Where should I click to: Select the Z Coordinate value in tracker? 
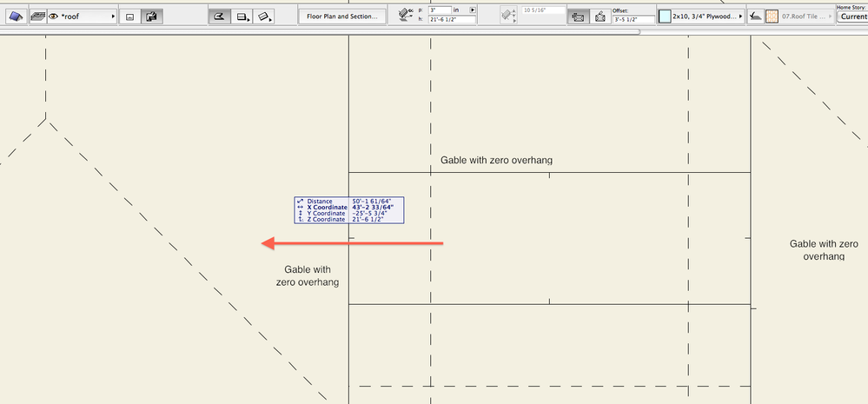click(x=368, y=220)
